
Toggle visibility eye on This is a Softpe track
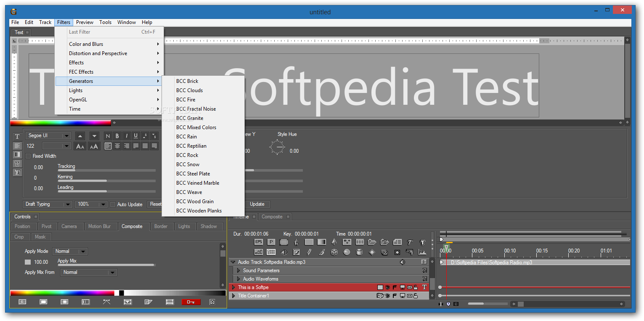(x=388, y=287)
